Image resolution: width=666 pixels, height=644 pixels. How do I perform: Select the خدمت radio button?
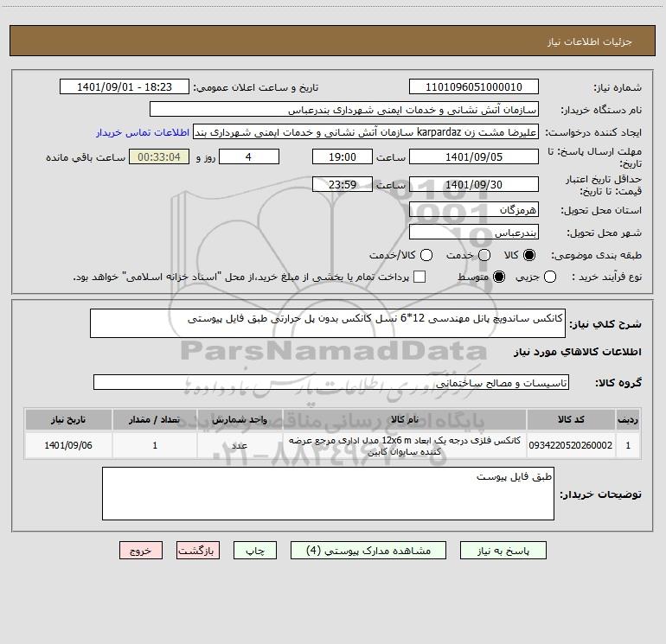(484, 255)
